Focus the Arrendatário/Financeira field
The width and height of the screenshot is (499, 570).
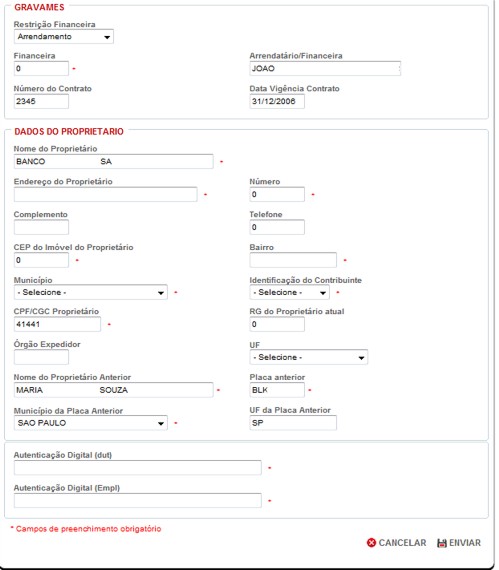[325, 68]
